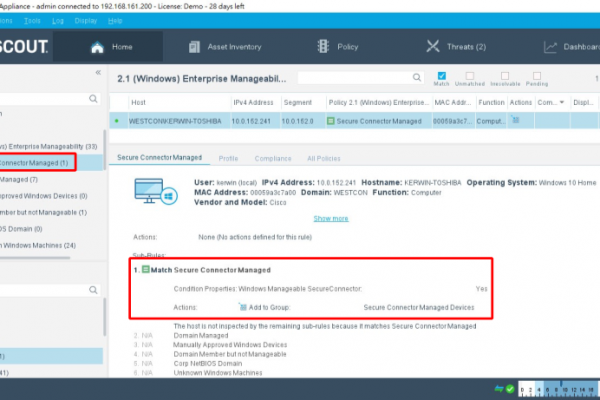Sort by MAC Address column header
This screenshot has height=400, width=600.
pyautogui.click(x=454, y=103)
